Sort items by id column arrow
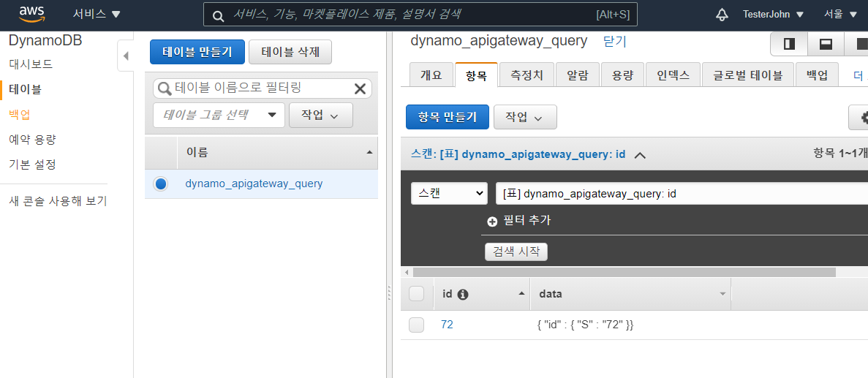 tap(521, 293)
